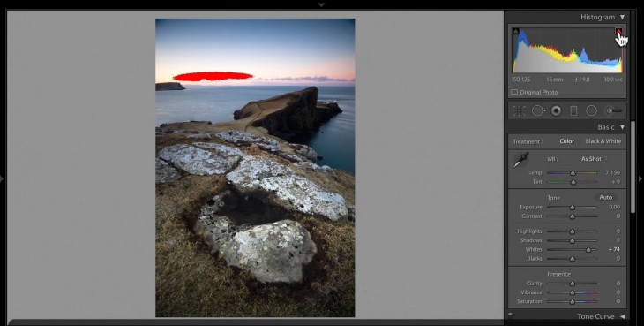Select the Red Eye Correction tool
The height and width of the screenshot is (326, 644).
pyautogui.click(x=556, y=110)
